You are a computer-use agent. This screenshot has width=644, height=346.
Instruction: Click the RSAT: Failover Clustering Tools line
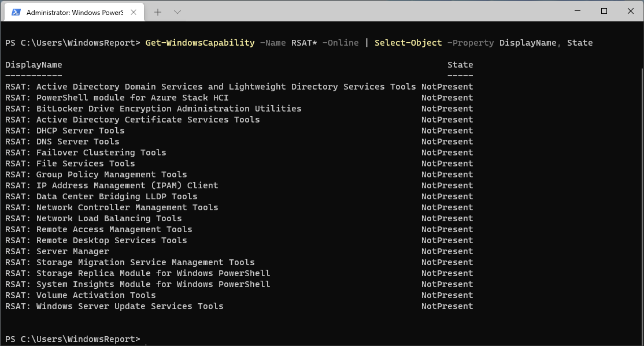coord(85,152)
